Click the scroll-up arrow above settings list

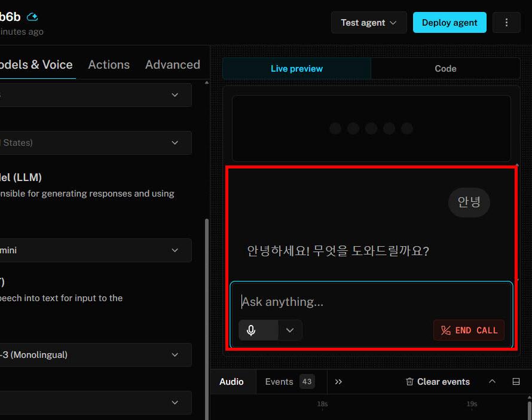(x=207, y=82)
